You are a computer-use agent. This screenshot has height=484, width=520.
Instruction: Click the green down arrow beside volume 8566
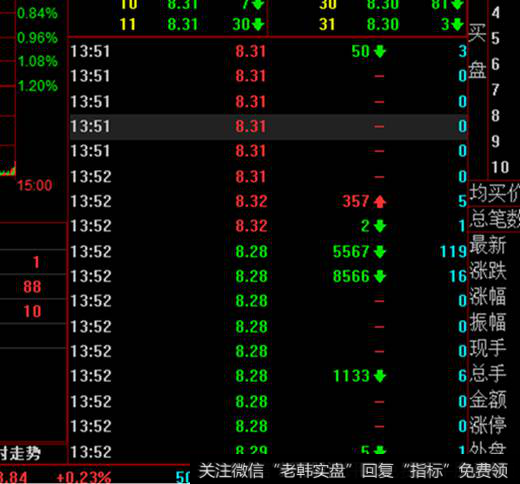click(380, 276)
